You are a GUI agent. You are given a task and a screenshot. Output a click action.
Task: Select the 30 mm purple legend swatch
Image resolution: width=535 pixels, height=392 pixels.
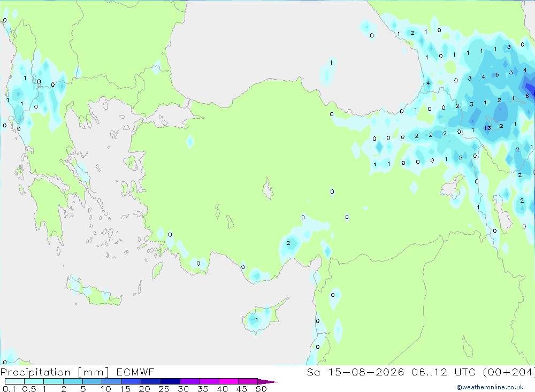coord(190,381)
